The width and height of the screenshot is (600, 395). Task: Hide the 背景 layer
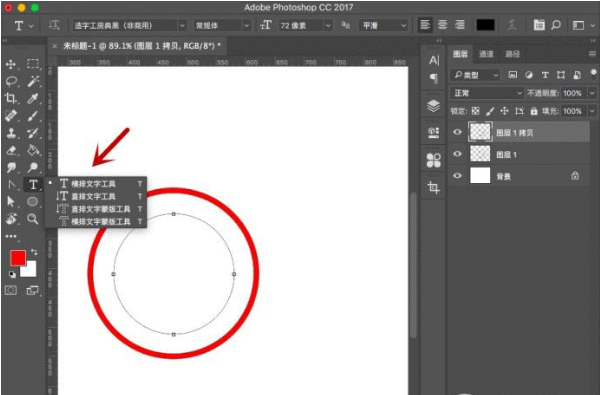point(457,176)
